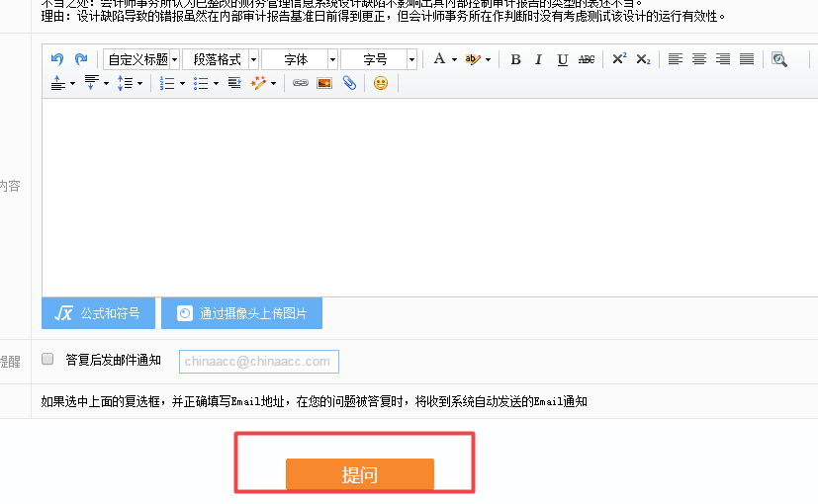This screenshot has width=818, height=504.
Task: Attach a file with the paperclip icon
Action: [x=349, y=83]
